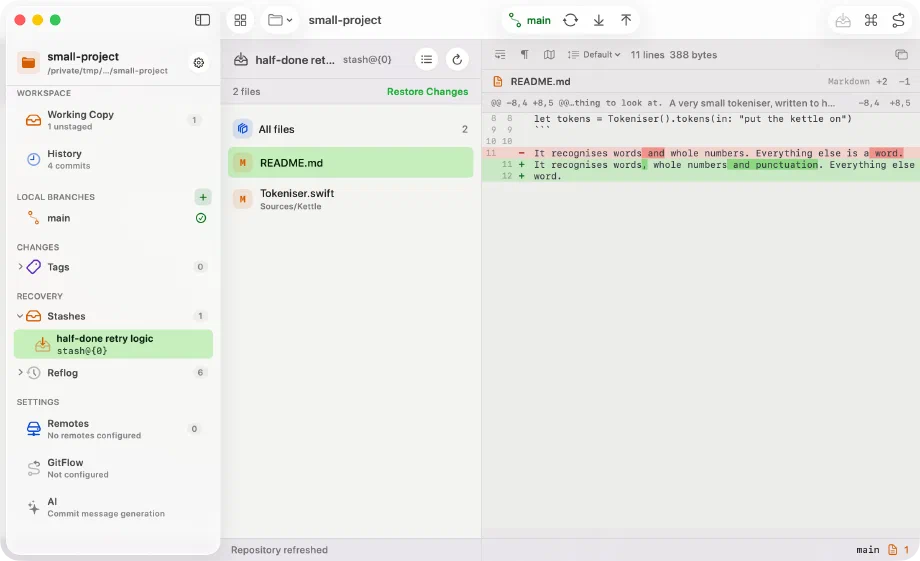Open History with 4 commits
Image resolution: width=920 pixels, height=561 pixels.
113,159
